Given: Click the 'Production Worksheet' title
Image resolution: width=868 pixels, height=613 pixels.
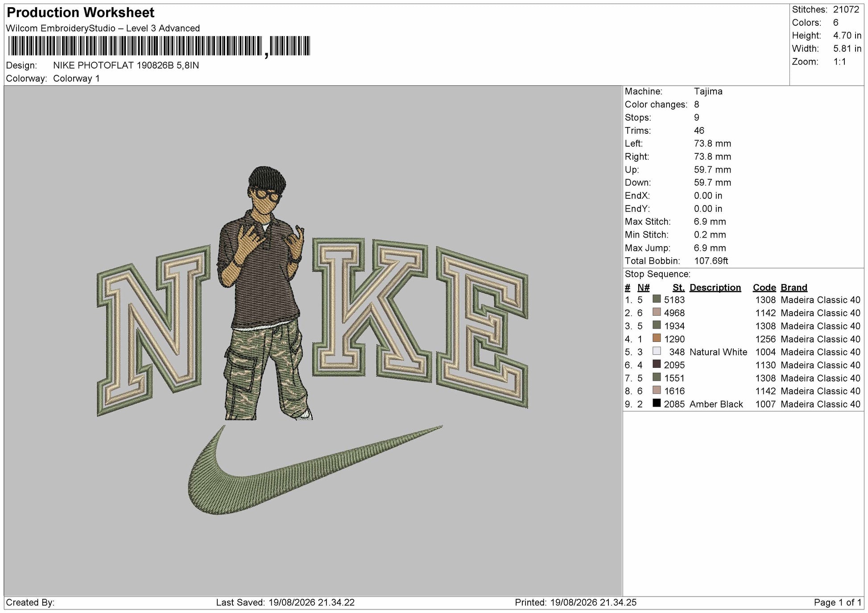Looking at the screenshot, I should [x=81, y=12].
